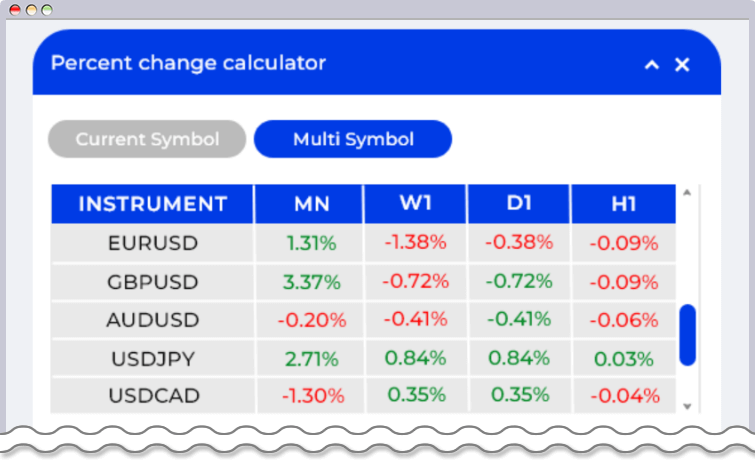Select the GBPUSD instrument row

point(153,282)
